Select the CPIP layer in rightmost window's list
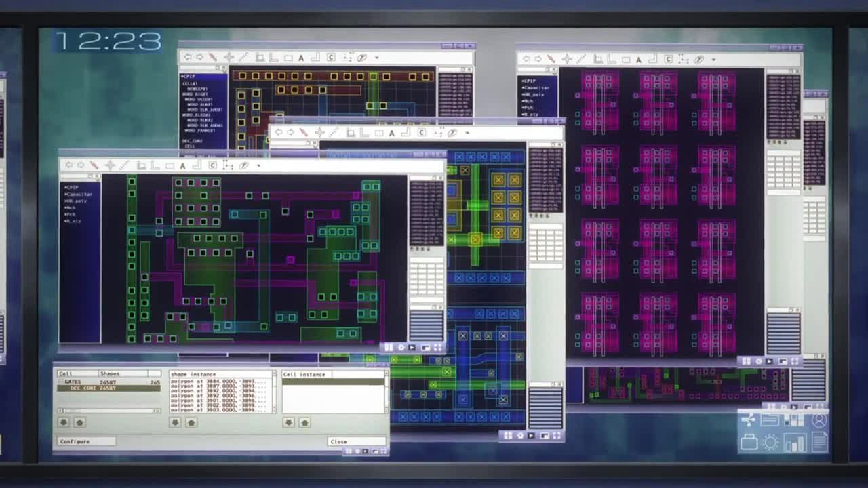Viewport: 868px width, 488px height. tap(529, 81)
